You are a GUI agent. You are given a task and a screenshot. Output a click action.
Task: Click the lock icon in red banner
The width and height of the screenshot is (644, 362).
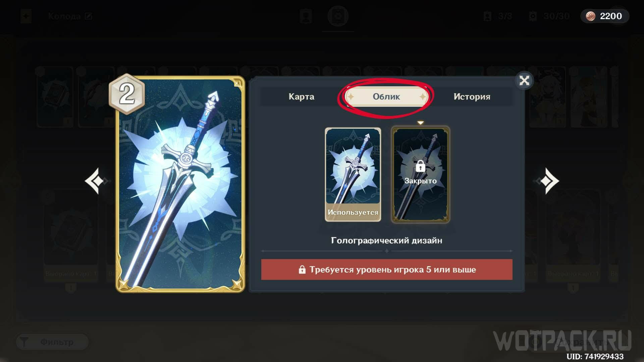coord(302,269)
